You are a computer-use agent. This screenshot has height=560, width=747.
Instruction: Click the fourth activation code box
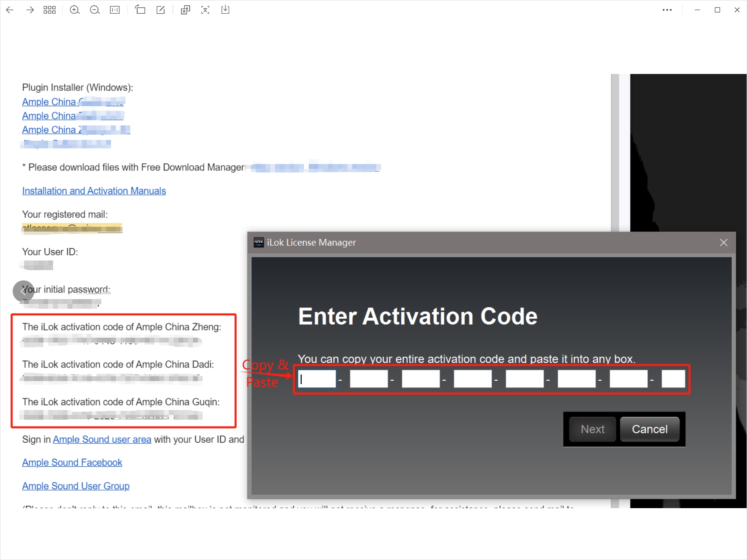coord(473,379)
